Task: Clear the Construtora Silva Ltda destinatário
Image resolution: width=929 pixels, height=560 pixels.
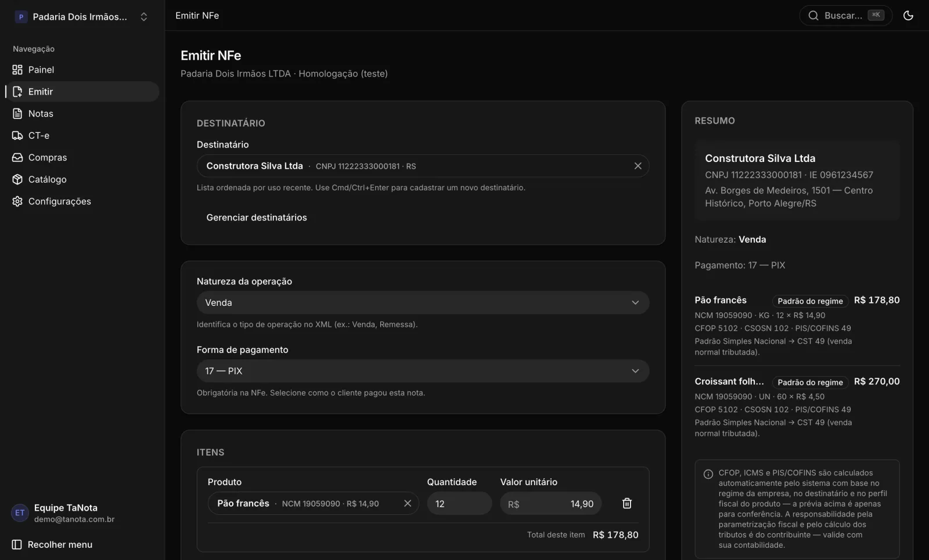Action: (638, 166)
